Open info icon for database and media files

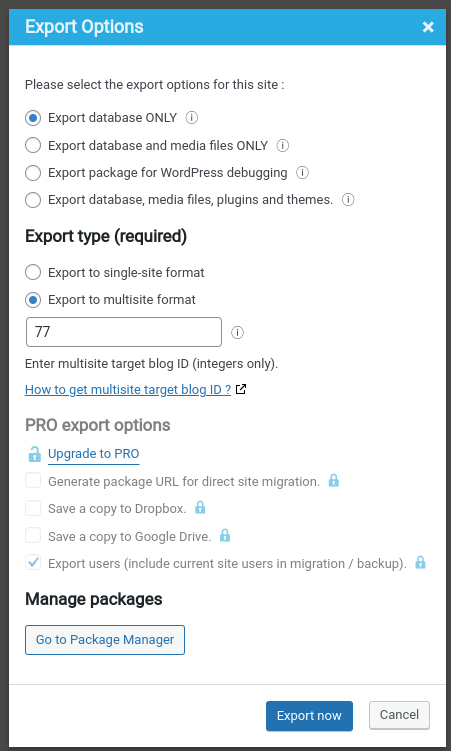point(282,145)
